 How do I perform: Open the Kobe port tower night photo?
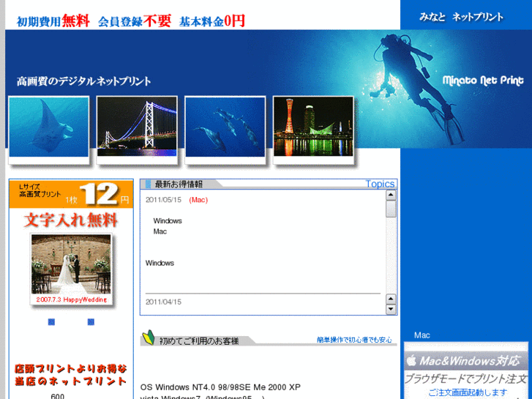[313, 127]
